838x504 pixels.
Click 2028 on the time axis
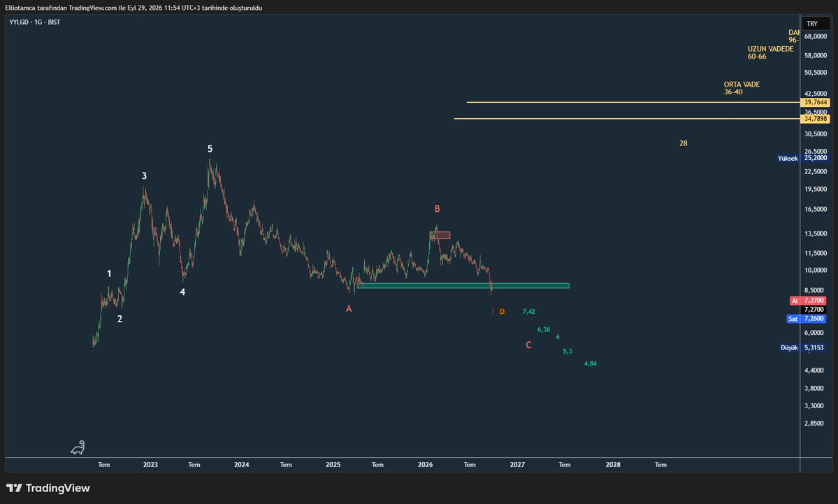613,464
